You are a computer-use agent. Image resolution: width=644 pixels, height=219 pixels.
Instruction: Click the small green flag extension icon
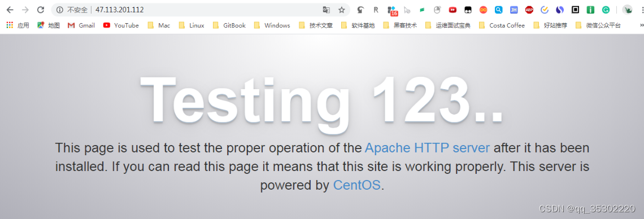(422, 10)
